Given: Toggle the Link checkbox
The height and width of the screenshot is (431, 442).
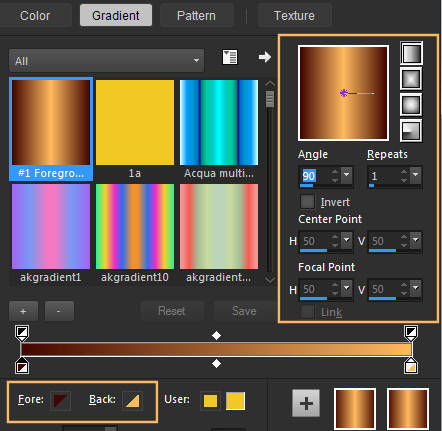Looking at the screenshot, I should [307, 312].
